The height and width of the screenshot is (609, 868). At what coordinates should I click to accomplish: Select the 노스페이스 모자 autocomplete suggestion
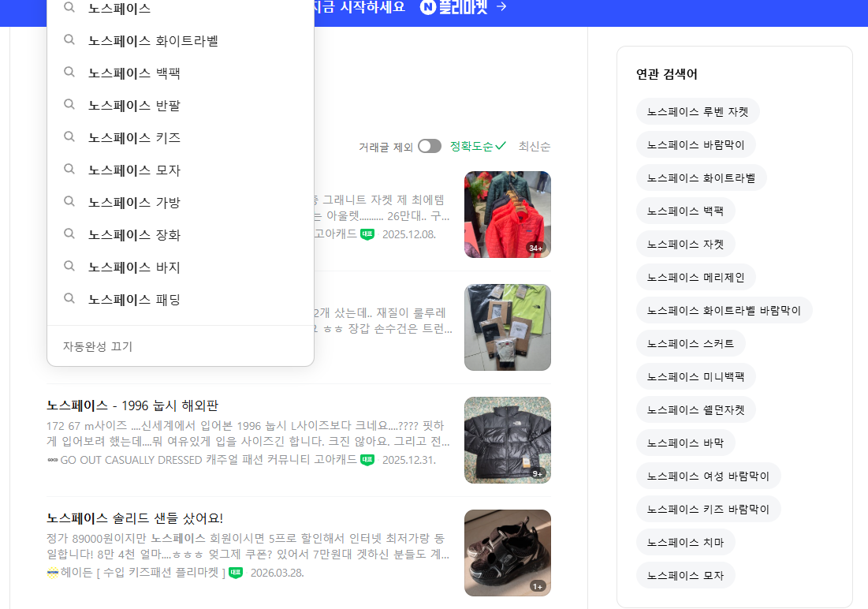181,170
